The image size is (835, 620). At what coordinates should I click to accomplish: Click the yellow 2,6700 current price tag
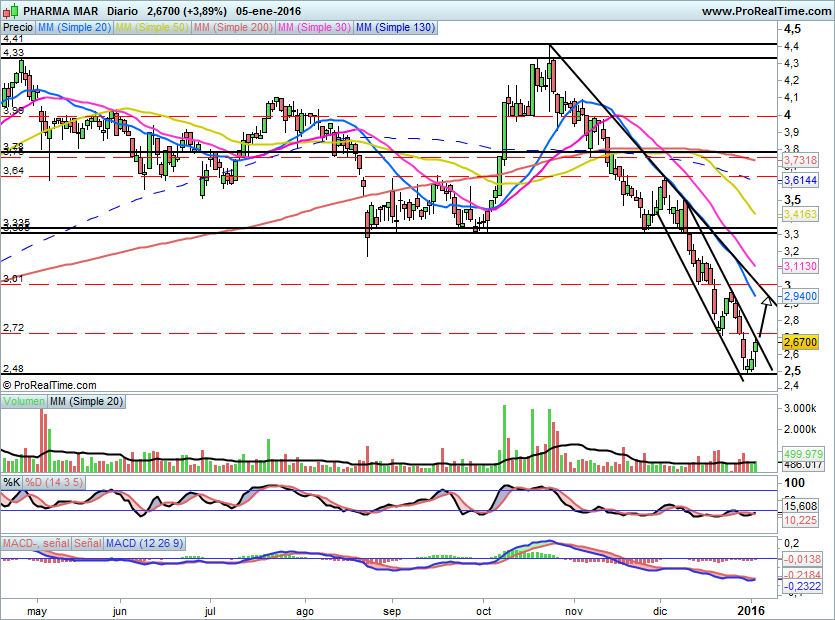point(800,341)
